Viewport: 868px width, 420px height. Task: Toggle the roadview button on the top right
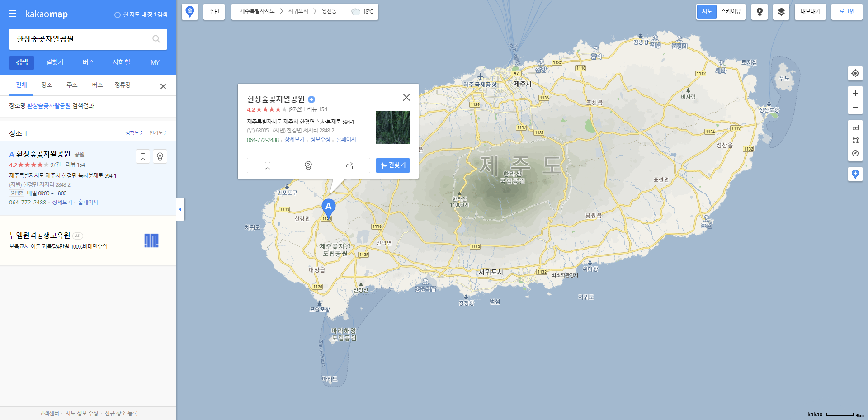(759, 12)
